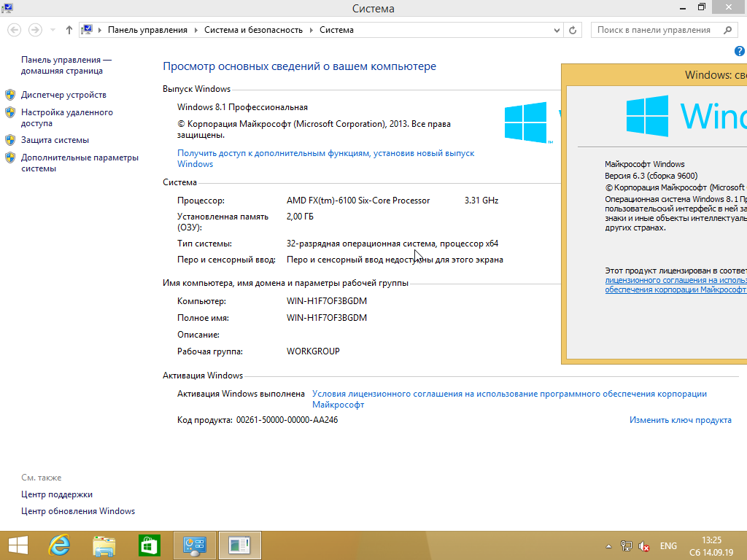Screen dimensions: 747x560
Task: Open the recent locations dropdown arrow
Action: coord(53,30)
